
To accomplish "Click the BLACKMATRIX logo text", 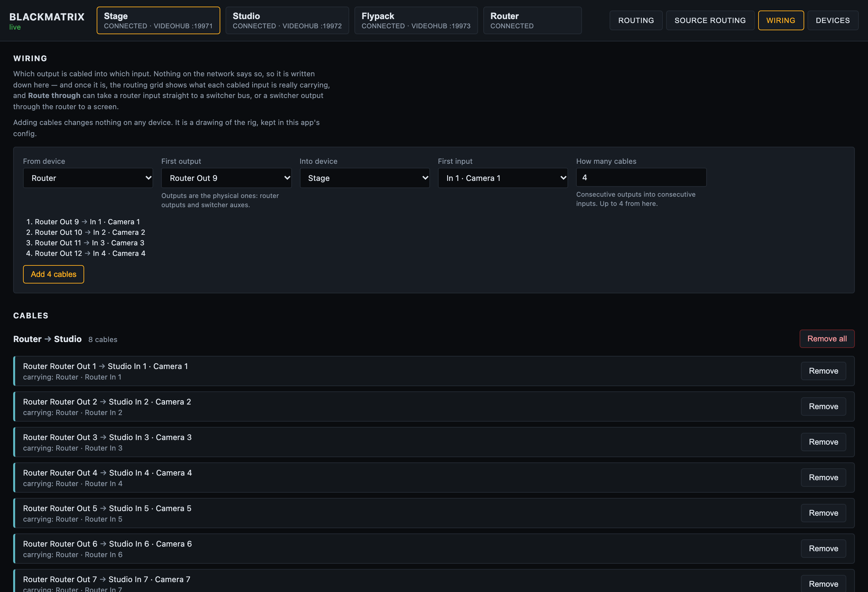I will pos(47,17).
